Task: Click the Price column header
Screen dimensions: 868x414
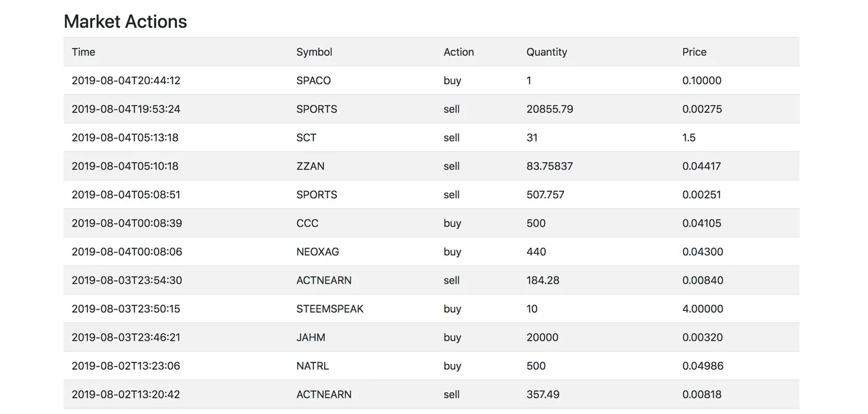Action: pyautogui.click(x=694, y=52)
